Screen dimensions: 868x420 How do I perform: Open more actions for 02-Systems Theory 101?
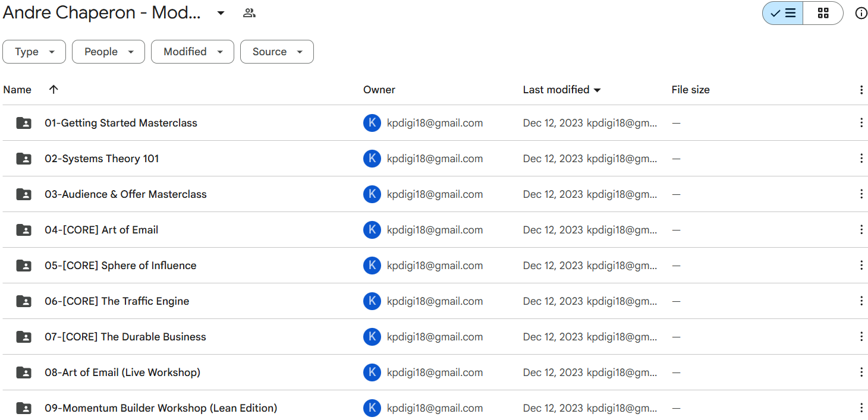click(861, 159)
